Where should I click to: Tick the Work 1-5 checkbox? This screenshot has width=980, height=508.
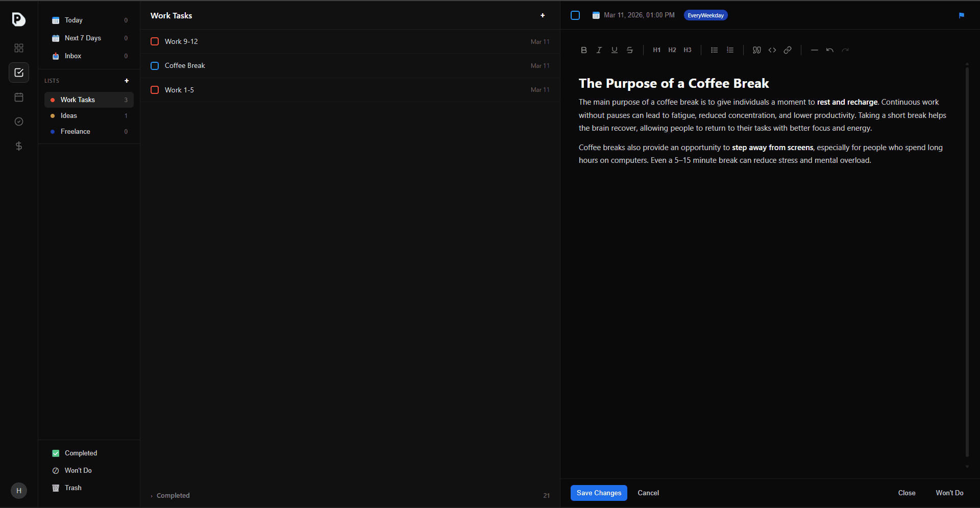click(x=155, y=90)
